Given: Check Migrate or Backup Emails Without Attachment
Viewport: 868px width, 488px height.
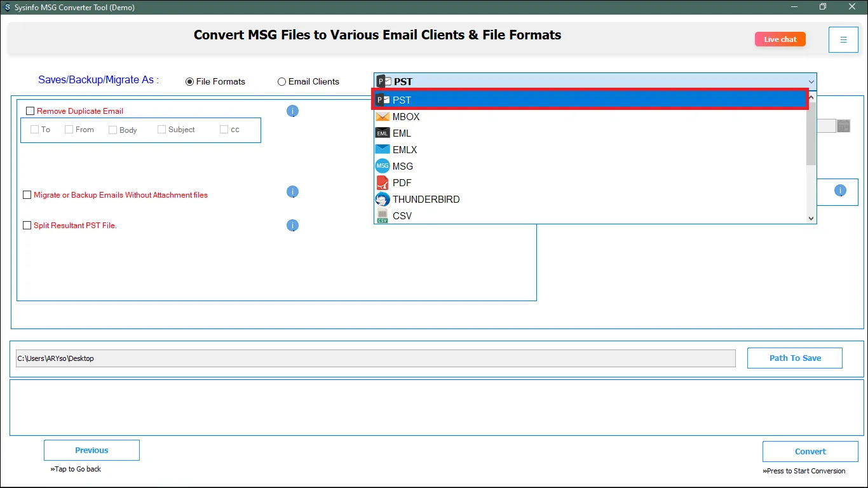Looking at the screenshot, I should point(27,195).
